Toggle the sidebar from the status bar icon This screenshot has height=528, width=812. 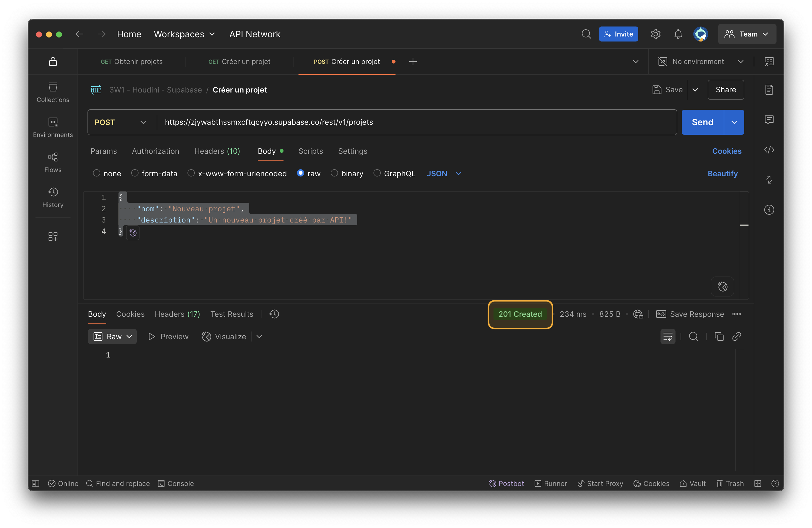(35, 484)
